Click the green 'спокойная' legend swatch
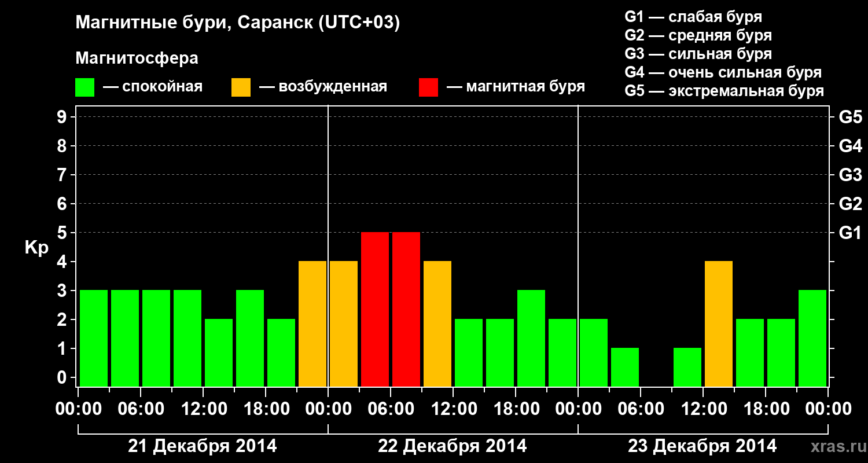This screenshot has width=868, height=463. pyautogui.click(x=84, y=87)
